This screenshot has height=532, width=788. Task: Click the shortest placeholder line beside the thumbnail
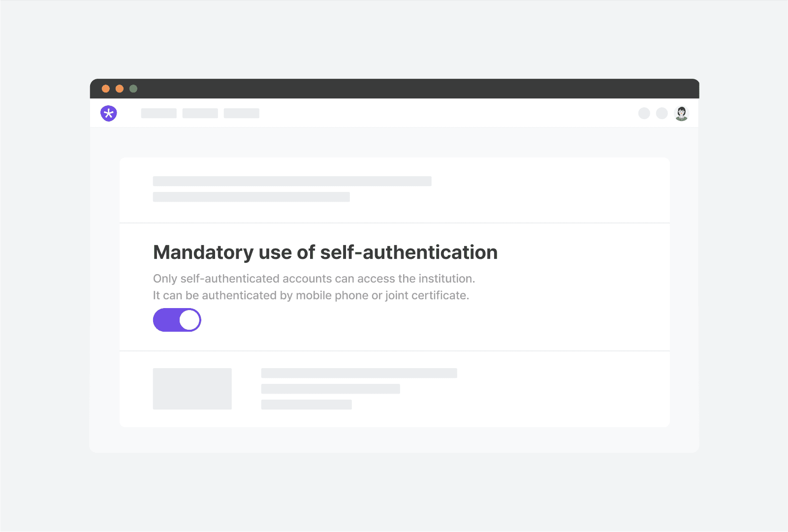pos(306,405)
